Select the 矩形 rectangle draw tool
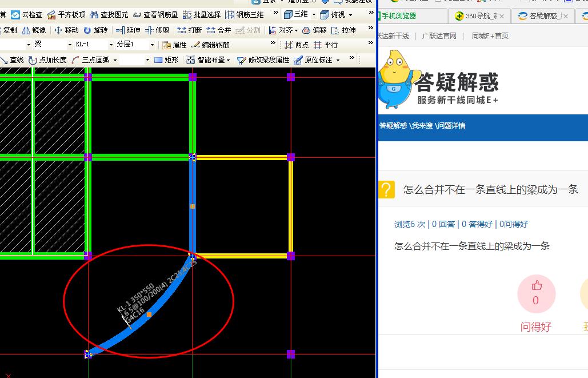 point(166,60)
